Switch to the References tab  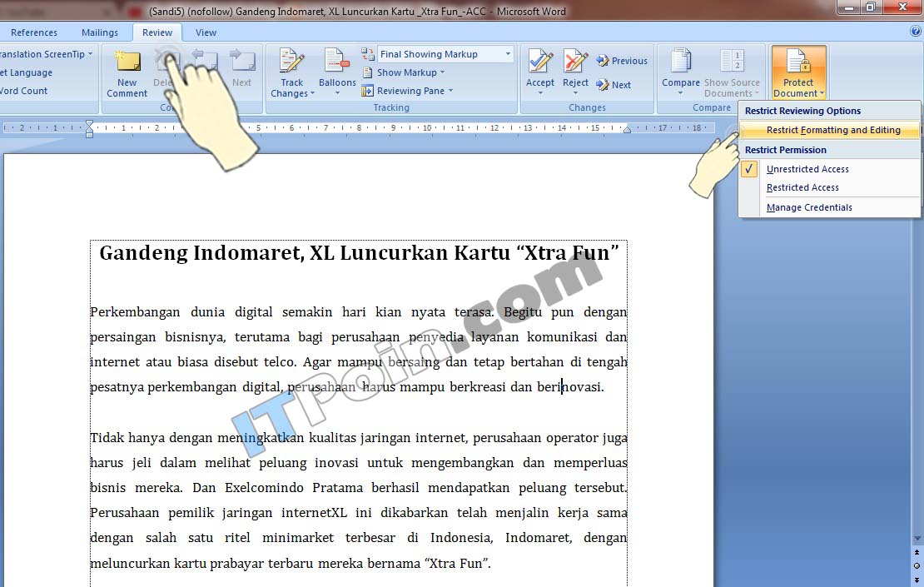point(34,32)
